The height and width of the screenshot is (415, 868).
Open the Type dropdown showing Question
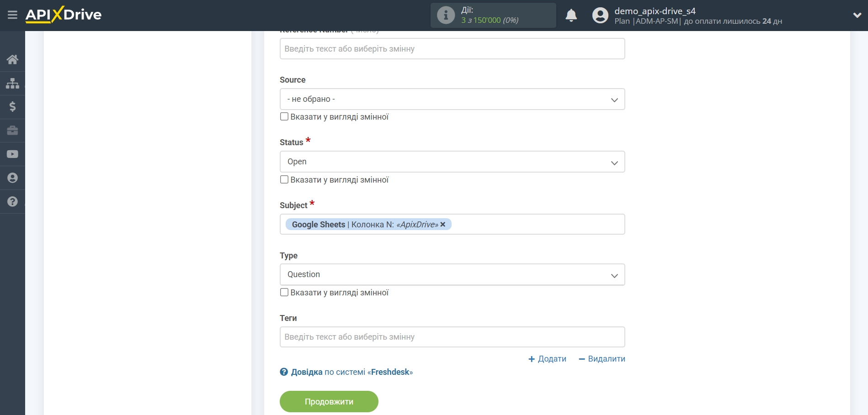(452, 274)
